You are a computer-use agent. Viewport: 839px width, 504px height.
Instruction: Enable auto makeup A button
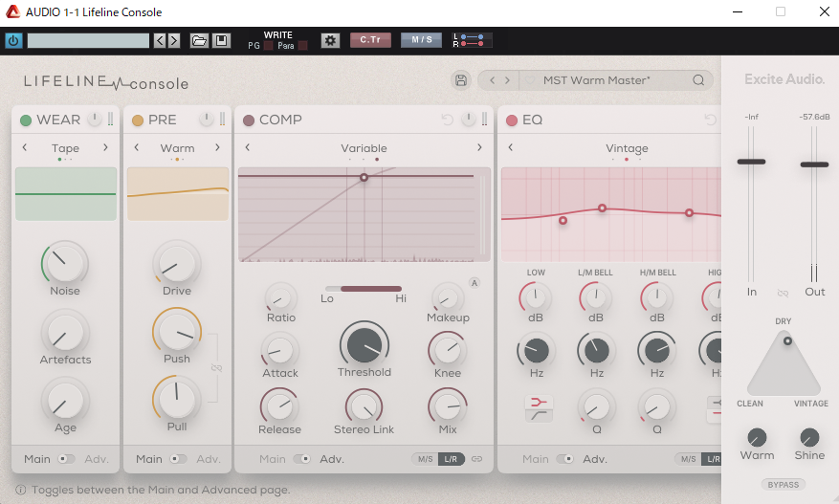pos(475,283)
